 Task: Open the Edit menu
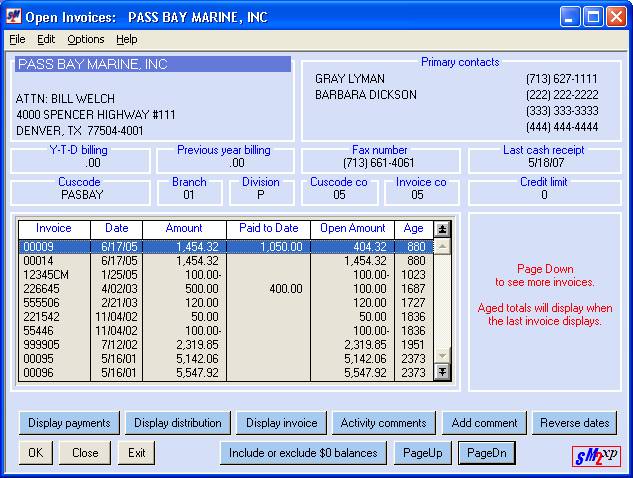pos(46,39)
